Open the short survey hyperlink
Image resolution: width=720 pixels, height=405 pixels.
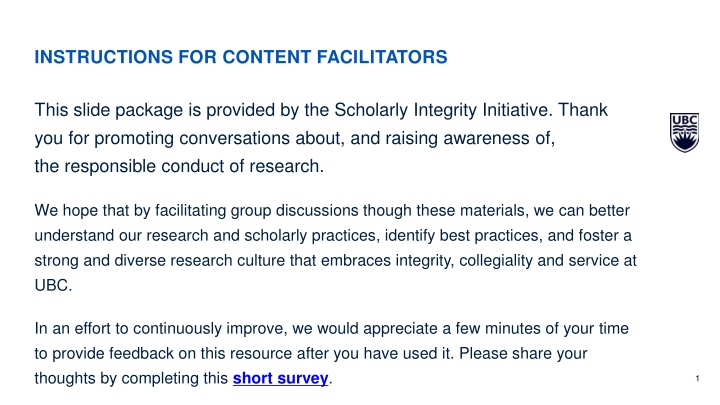pos(280,379)
